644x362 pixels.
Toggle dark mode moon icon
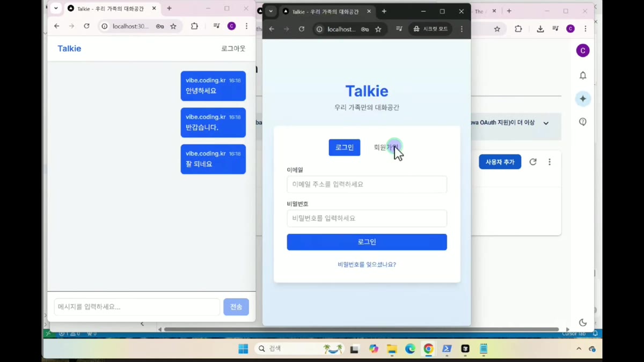point(583,322)
